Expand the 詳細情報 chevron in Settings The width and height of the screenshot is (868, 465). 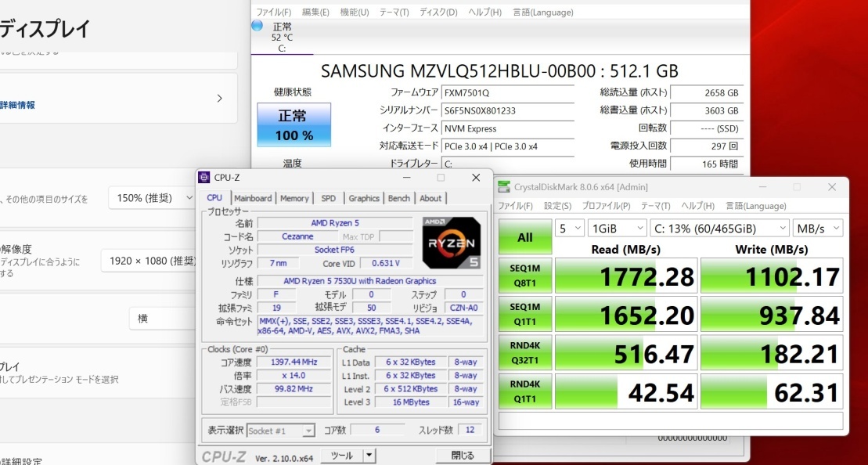219,99
